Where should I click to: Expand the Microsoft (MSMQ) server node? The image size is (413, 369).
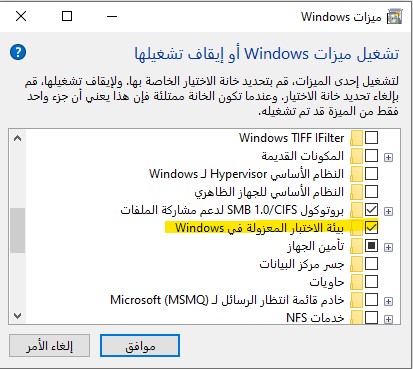(388, 301)
